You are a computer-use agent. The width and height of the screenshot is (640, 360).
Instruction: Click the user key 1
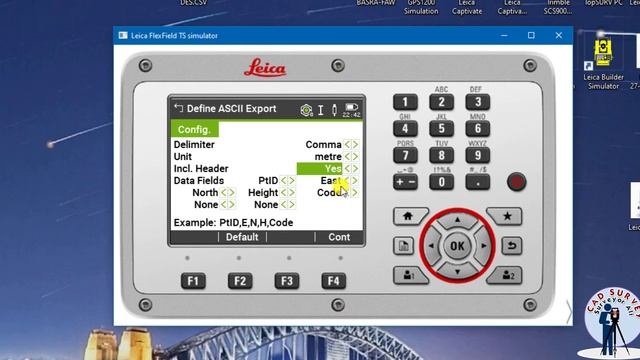click(409, 276)
